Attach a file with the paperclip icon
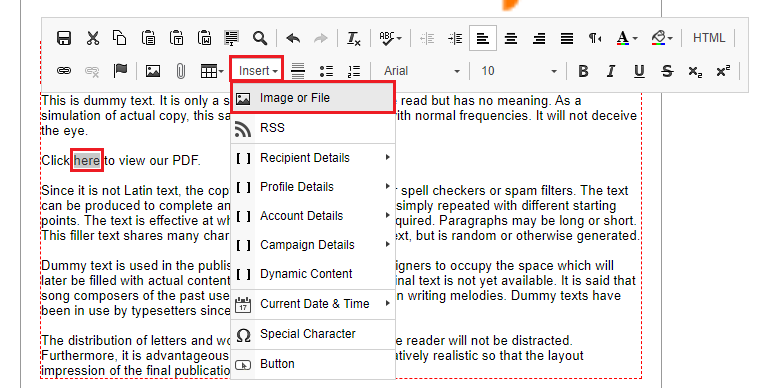 pyautogui.click(x=181, y=71)
